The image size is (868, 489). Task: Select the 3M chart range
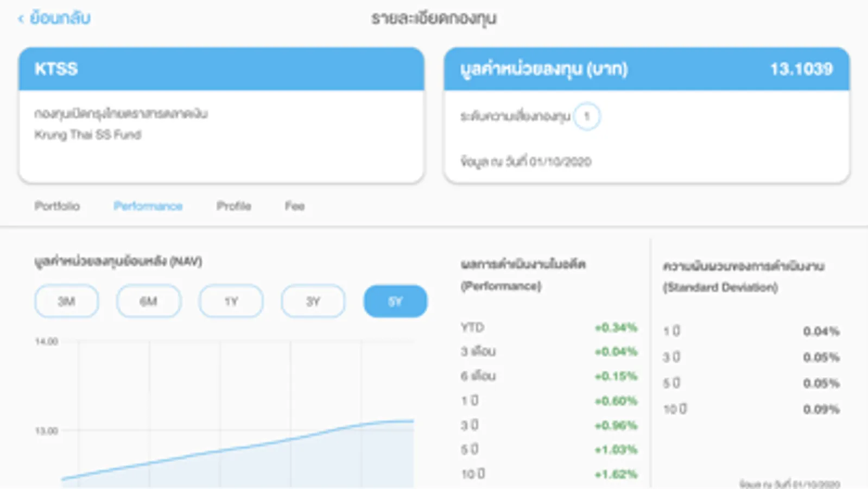67,301
